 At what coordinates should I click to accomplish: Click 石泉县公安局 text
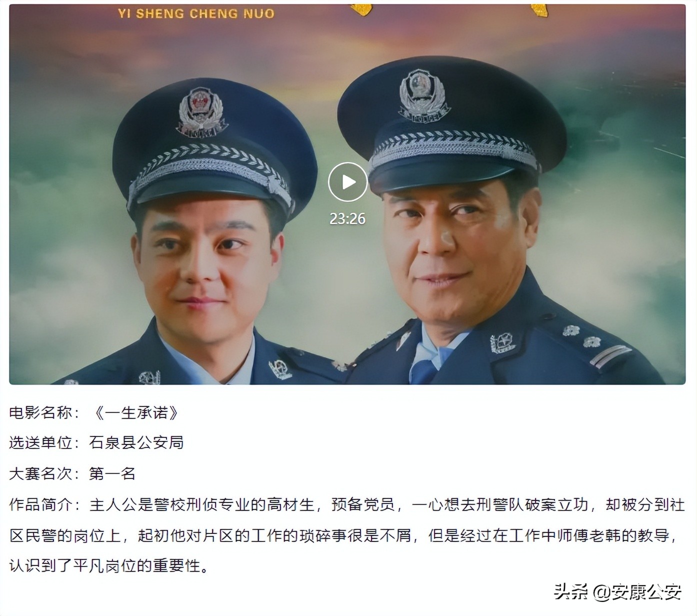tap(136, 442)
